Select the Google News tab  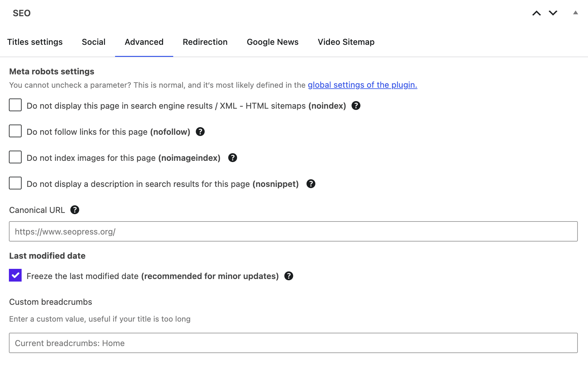[x=272, y=42]
